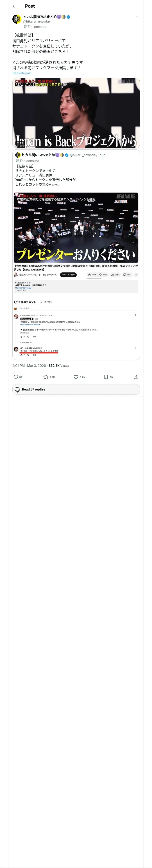Open the quoted post's YouTube screenshot image
The image size is (152, 868).
[76, 275]
